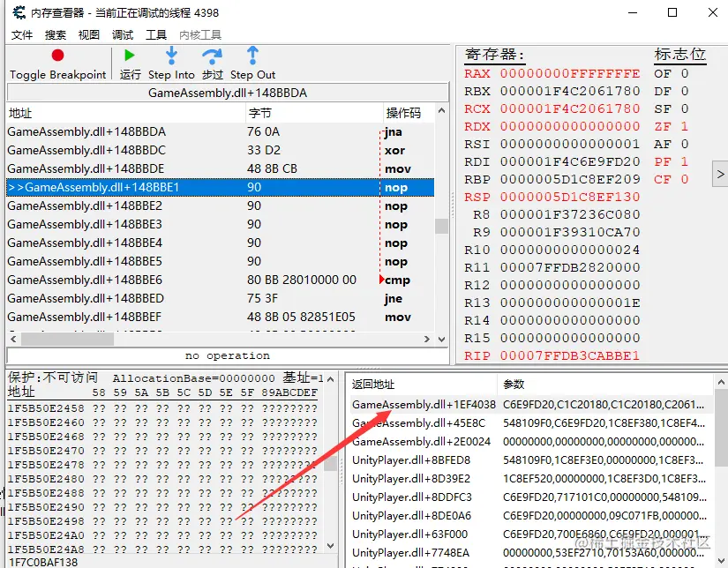Image resolution: width=728 pixels, height=568 pixels.
Task: Click the RIP register value 00007FFDB3CABBE1
Action: [570, 355]
